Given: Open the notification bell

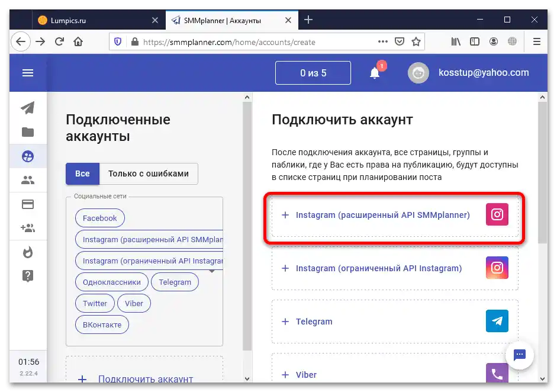Looking at the screenshot, I should pyautogui.click(x=375, y=73).
